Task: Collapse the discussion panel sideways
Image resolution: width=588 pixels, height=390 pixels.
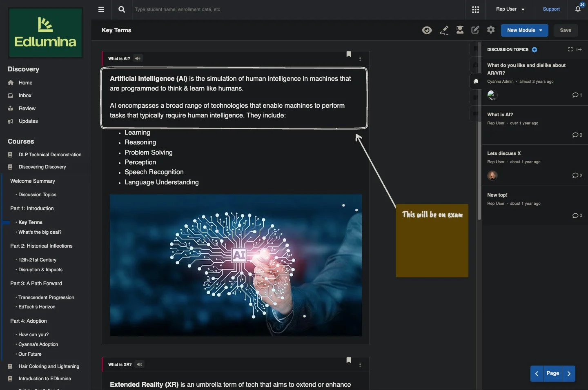Action: [579, 49]
